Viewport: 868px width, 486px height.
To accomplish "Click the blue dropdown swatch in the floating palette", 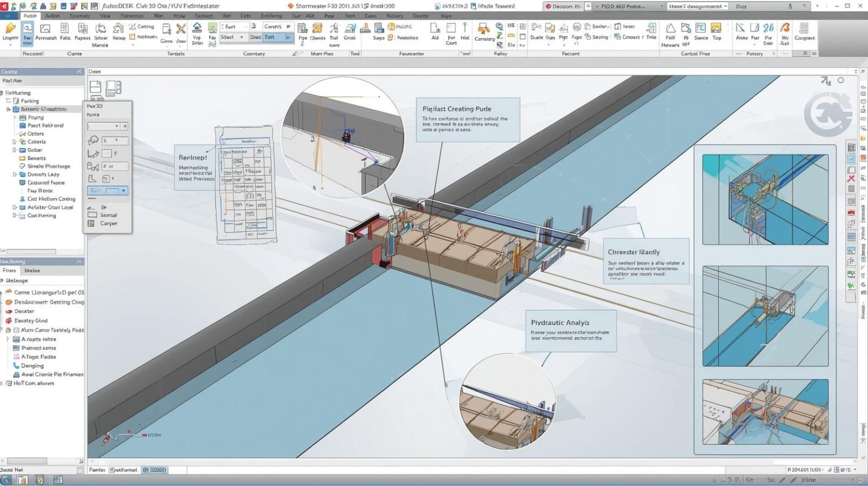I will coord(107,190).
